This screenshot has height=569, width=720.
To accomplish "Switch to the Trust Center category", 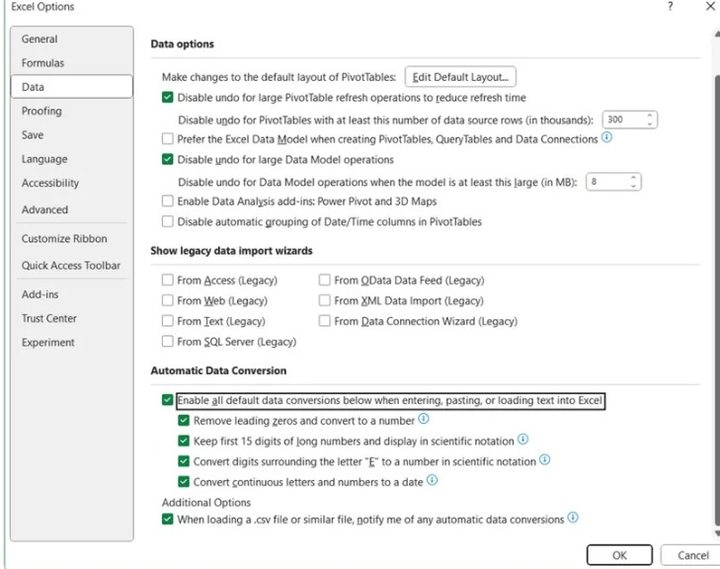I will 49,318.
